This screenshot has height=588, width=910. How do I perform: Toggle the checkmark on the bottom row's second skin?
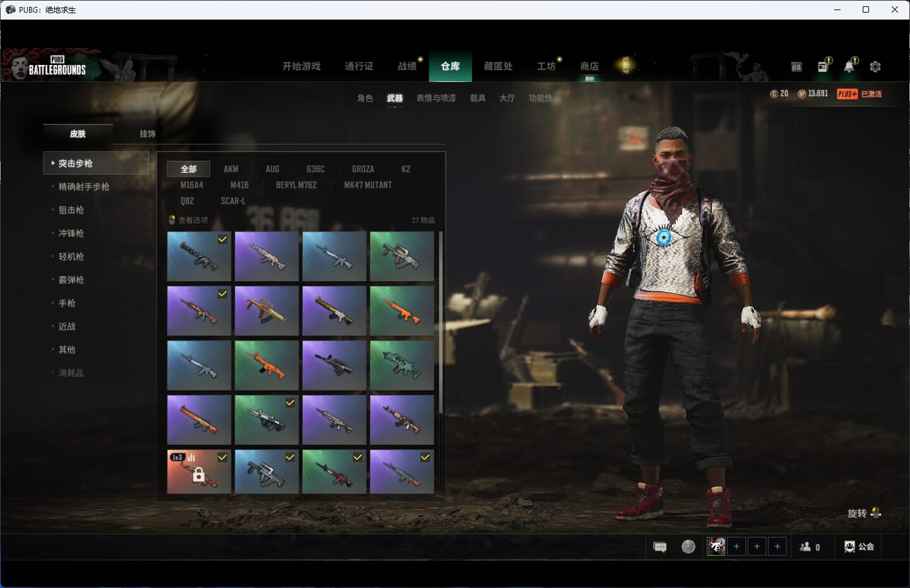[x=290, y=457]
